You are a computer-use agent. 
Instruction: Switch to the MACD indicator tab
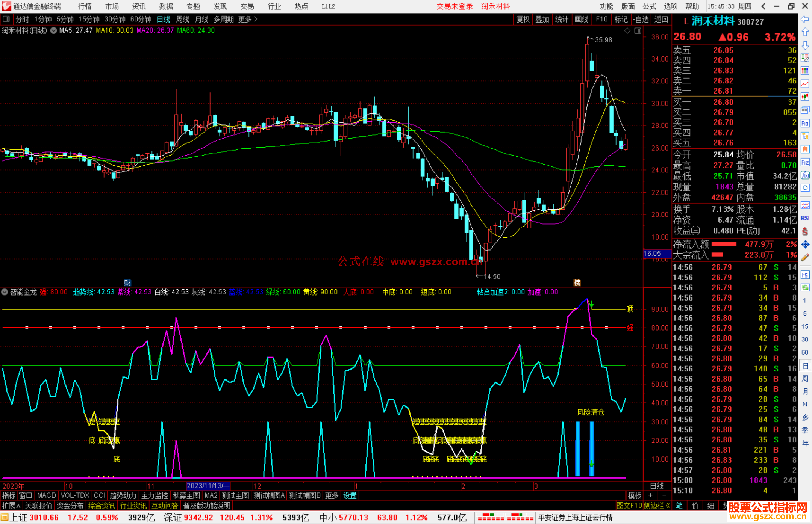coord(46,495)
